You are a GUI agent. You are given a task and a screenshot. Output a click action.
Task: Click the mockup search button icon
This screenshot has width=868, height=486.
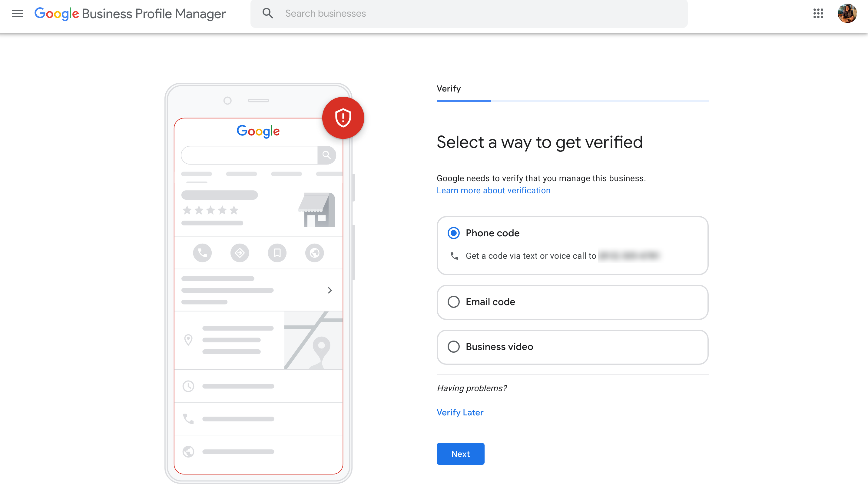[326, 155]
